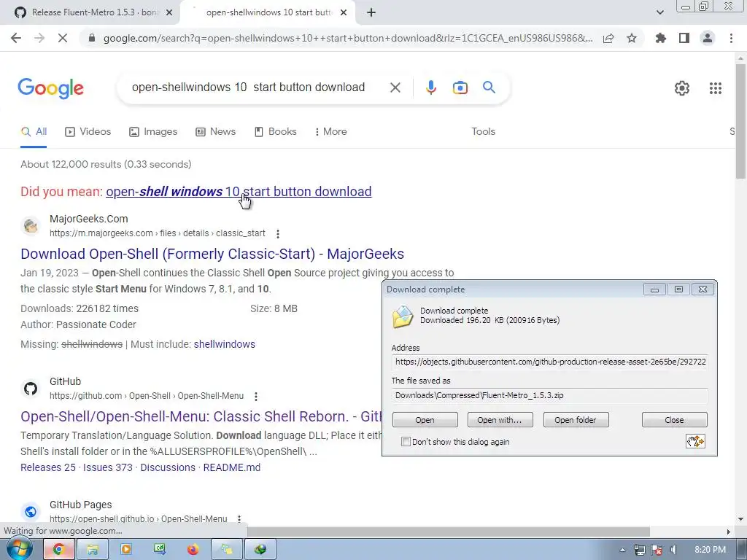Open Chrome three-dot menu
747x560 pixels.
click(x=731, y=38)
